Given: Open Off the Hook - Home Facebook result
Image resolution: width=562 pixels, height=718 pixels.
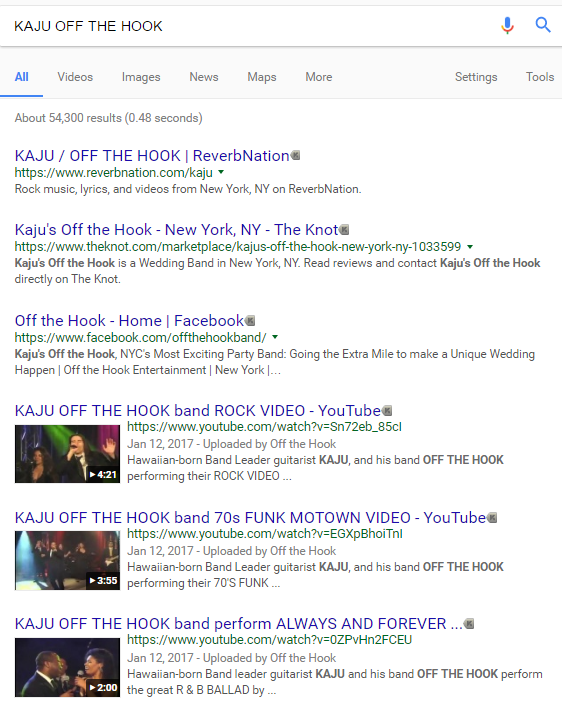Looking at the screenshot, I should (x=129, y=321).
